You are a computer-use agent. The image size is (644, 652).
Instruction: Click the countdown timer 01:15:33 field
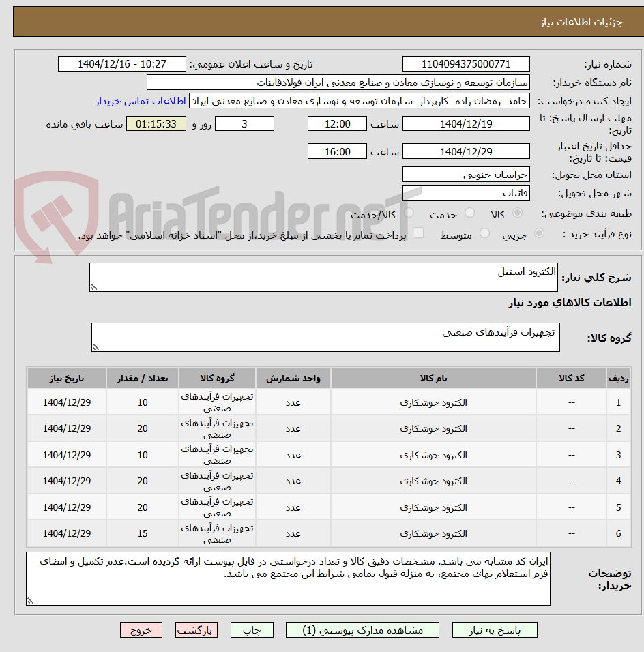tap(156, 124)
